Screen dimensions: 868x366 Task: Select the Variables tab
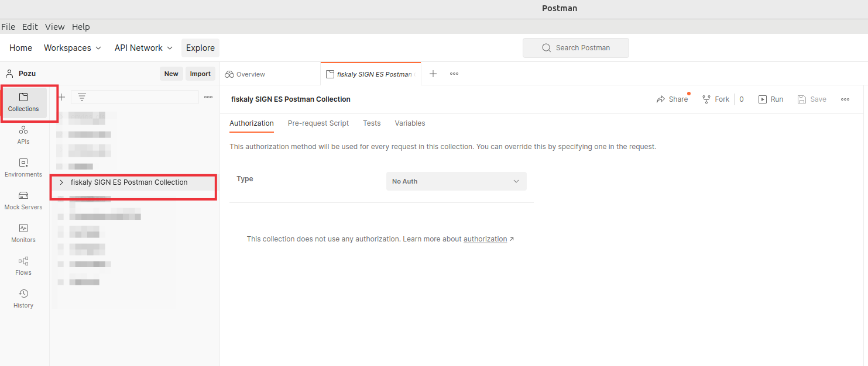point(410,123)
